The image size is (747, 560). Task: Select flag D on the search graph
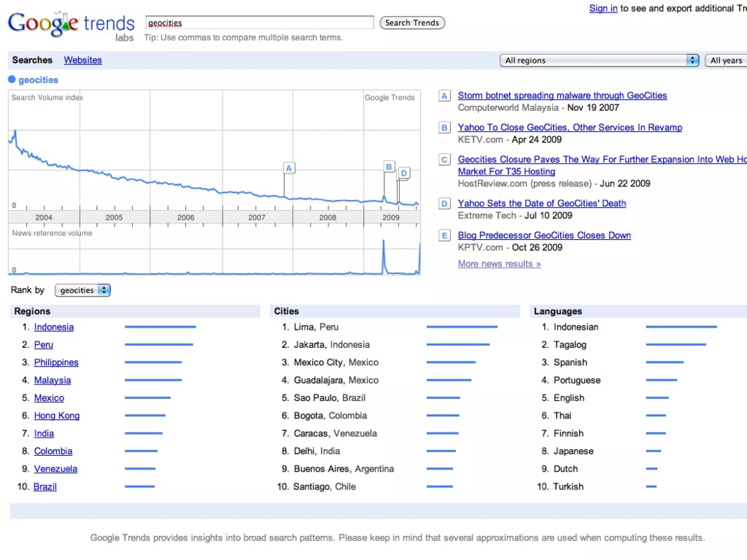click(x=404, y=173)
